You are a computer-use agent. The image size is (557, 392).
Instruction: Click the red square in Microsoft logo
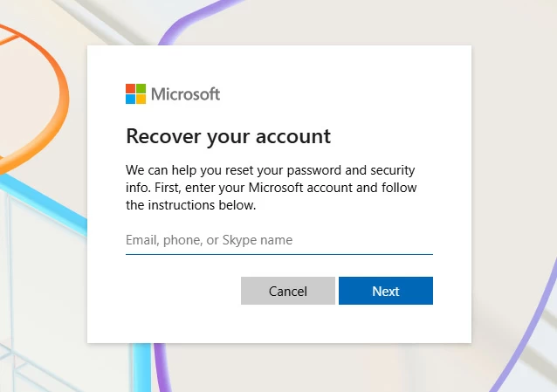coord(130,88)
